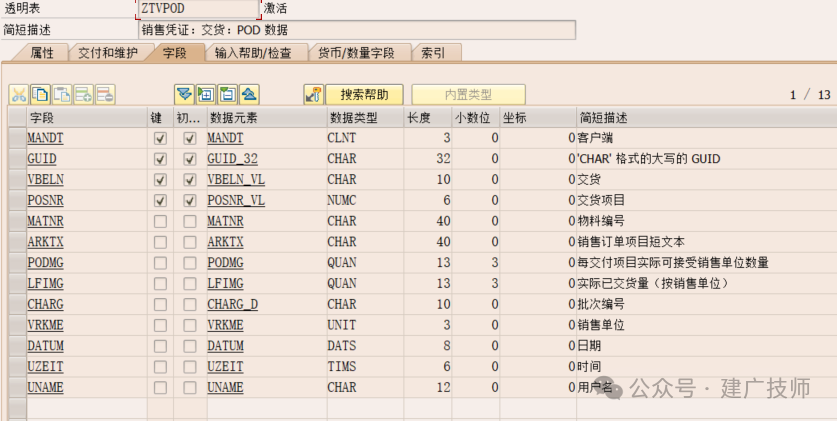Click the 数据类型 column header
This screenshot has height=421, width=837.
pyautogui.click(x=366, y=118)
